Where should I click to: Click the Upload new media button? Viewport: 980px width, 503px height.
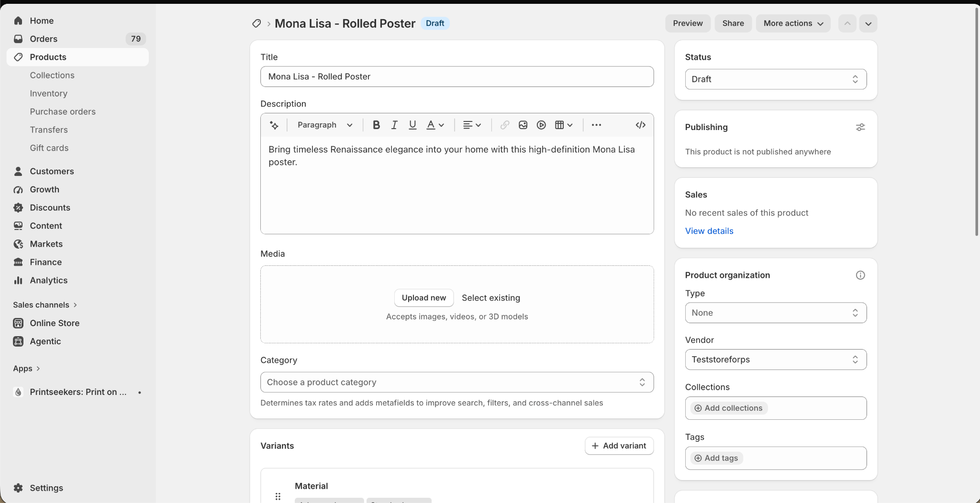(424, 298)
